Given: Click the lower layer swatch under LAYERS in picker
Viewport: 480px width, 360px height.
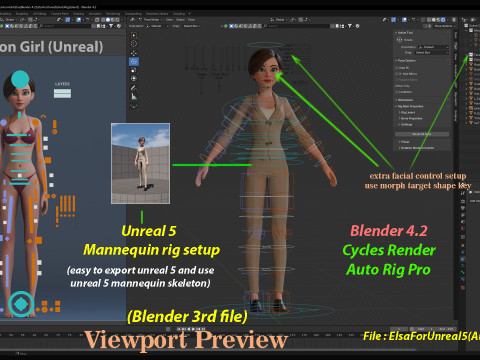Looking at the screenshot, I should click(62, 96).
